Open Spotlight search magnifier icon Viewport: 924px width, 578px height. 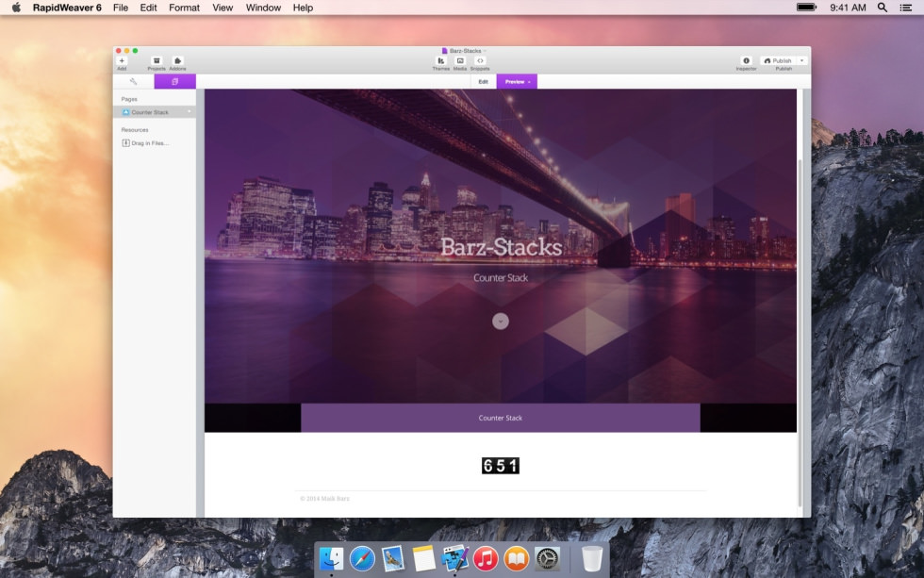point(883,8)
